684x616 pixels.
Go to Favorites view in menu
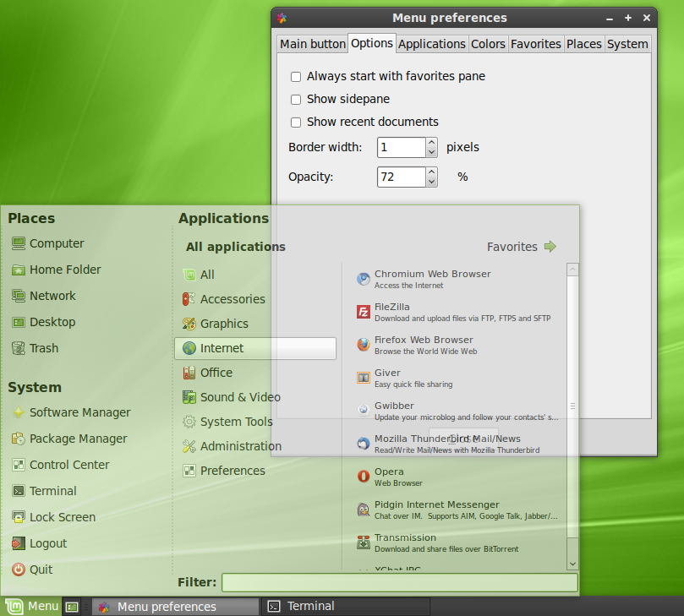click(522, 247)
